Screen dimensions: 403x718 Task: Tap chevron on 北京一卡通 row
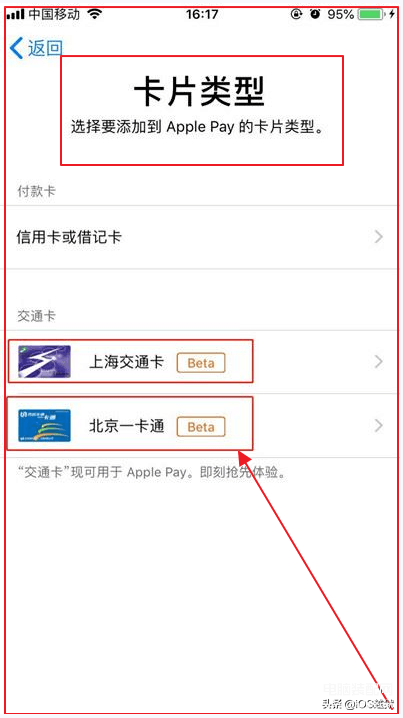click(x=379, y=426)
